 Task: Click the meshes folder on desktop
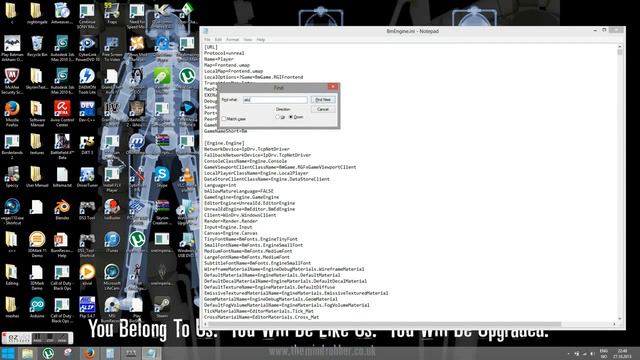pyautogui.click(x=12, y=308)
